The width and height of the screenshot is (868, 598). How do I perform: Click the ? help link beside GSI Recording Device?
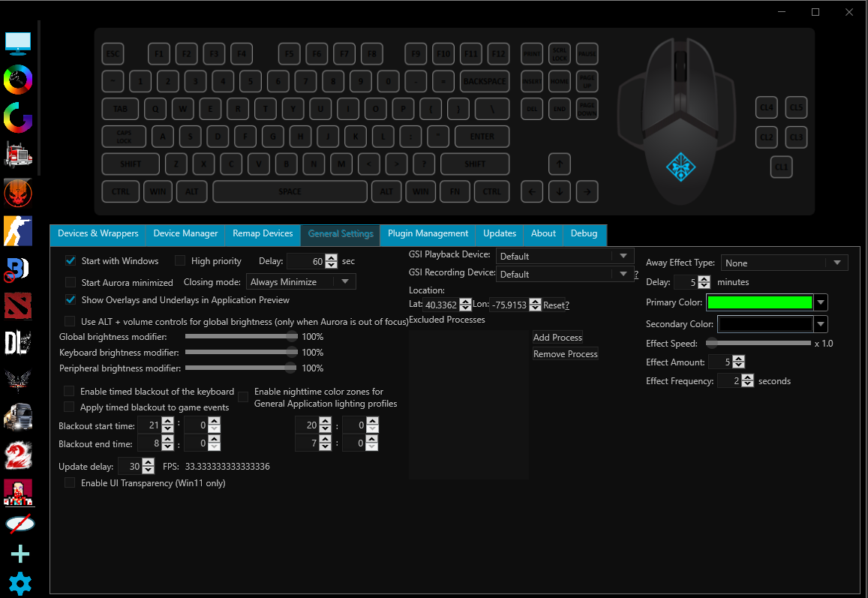[x=636, y=275]
